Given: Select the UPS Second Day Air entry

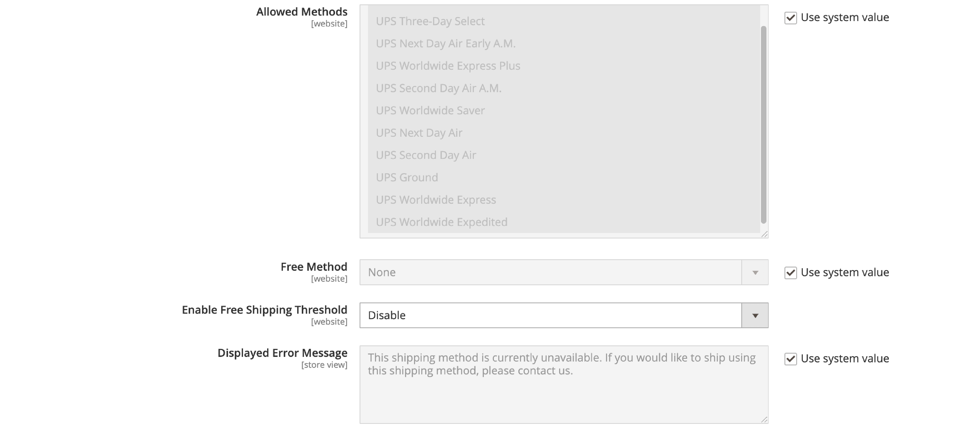Looking at the screenshot, I should click(x=564, y=155).
